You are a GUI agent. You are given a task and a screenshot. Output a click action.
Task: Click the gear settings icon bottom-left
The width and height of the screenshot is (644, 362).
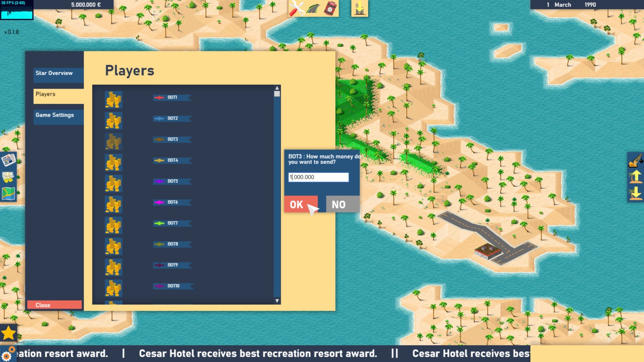(7, 355)
